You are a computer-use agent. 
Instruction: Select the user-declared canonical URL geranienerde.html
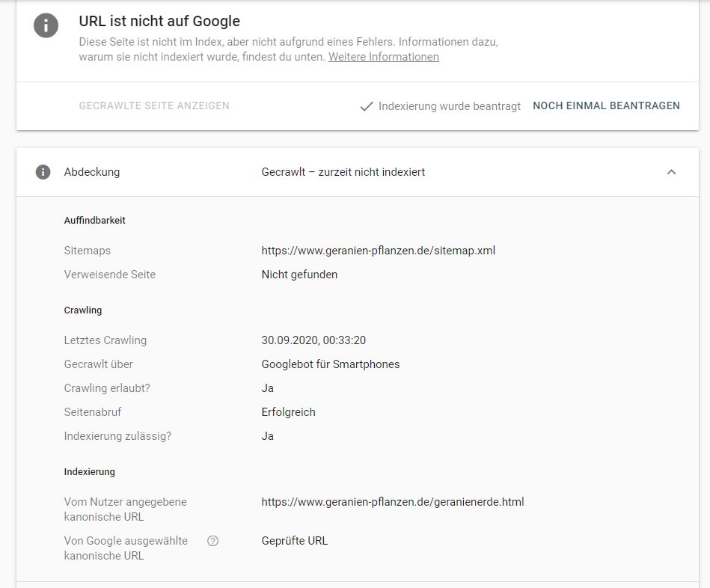click(392, 502)
